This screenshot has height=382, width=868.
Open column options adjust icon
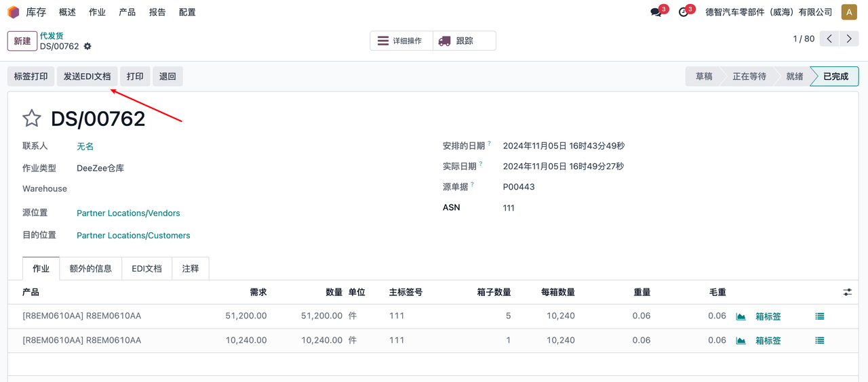(x=847, y=292)
